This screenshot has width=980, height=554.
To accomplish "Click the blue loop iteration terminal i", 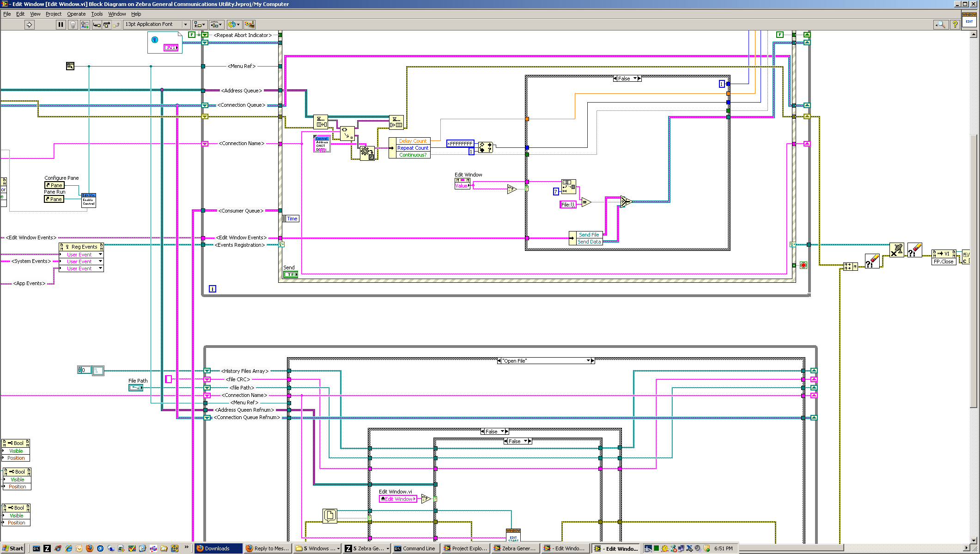I will click(x=213, y=289).
